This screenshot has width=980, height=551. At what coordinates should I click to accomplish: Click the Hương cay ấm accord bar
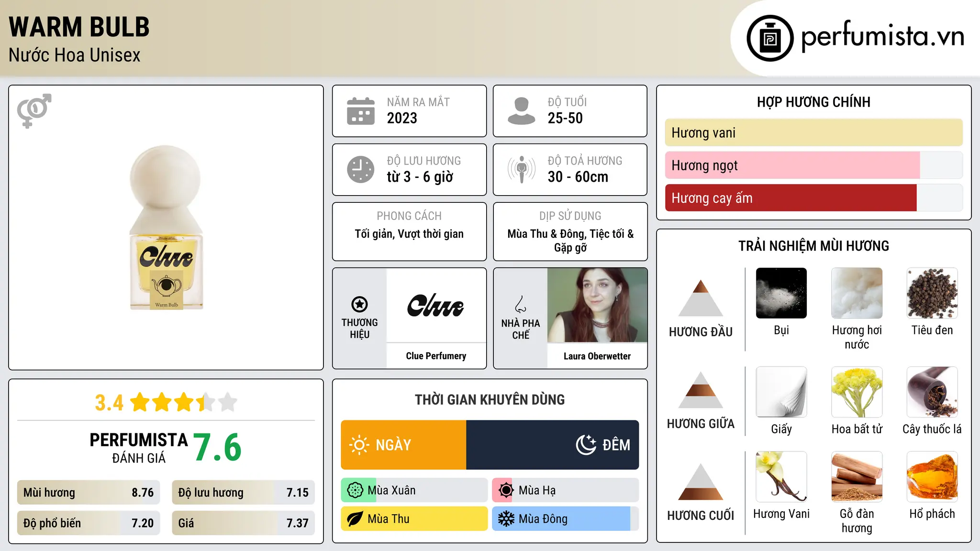tap(814, 198)
